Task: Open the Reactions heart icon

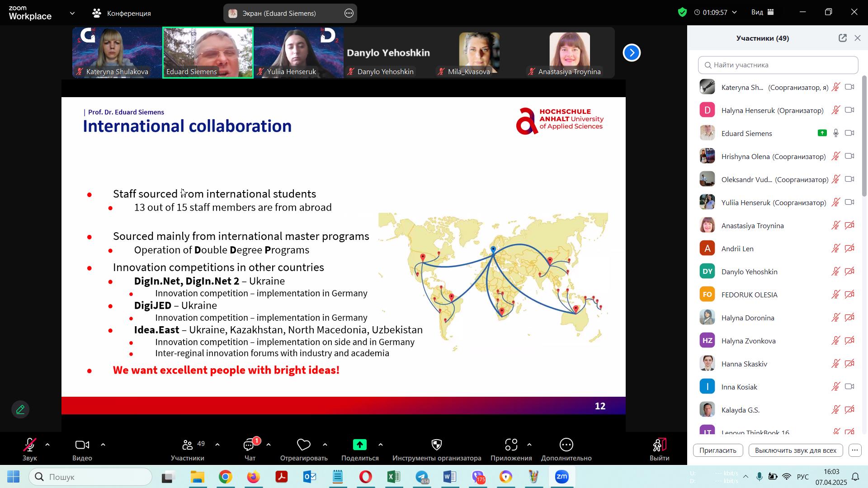Action: [303, 446]
